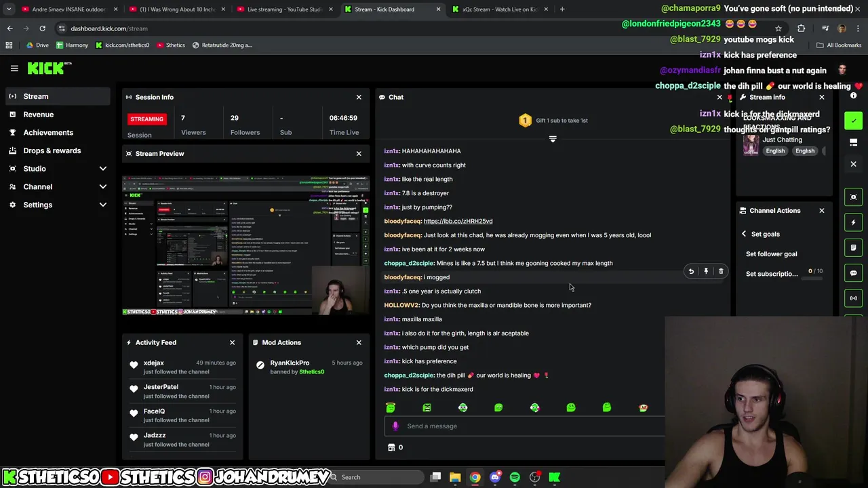
Task: Close the Stream Preview panel
Action: coord(359,154)
